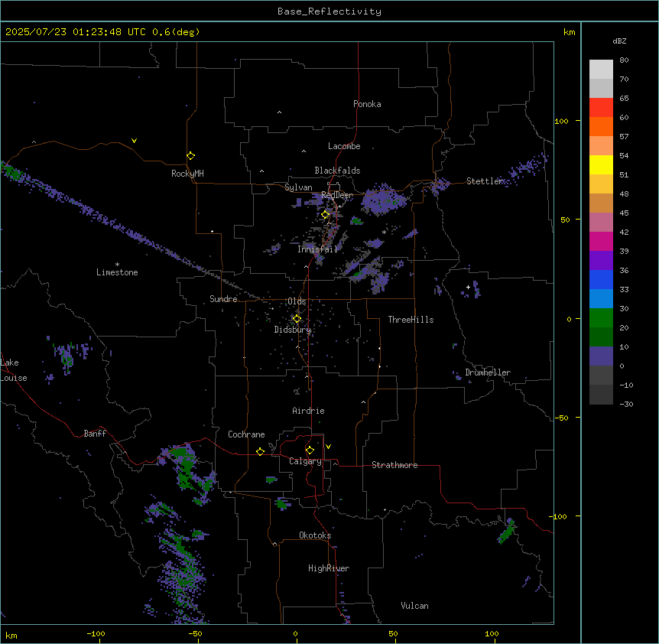Click the Sundre city label

(223, 299)
